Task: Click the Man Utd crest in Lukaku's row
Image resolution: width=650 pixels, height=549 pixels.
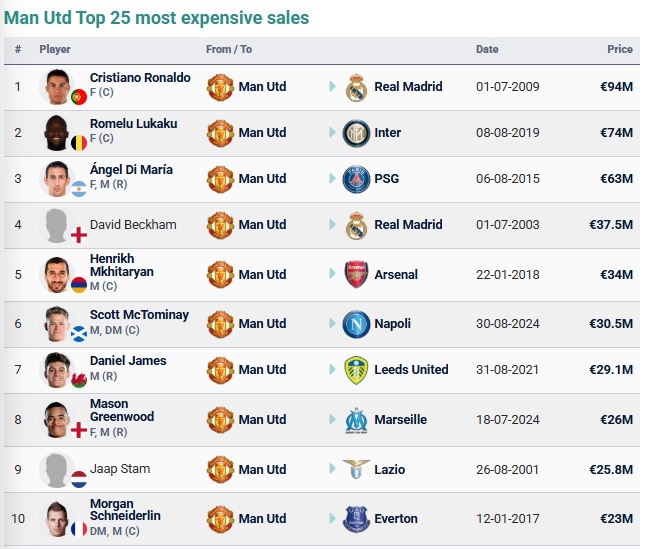Action: pyautogui.click(x=220, y=133)
